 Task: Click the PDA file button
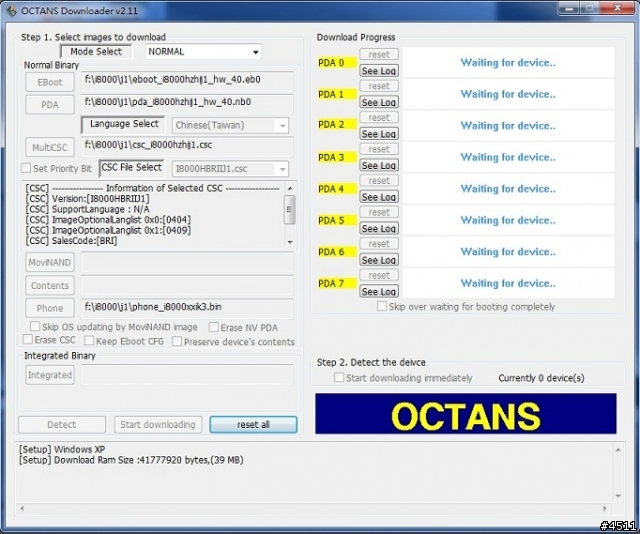[50, 105]
